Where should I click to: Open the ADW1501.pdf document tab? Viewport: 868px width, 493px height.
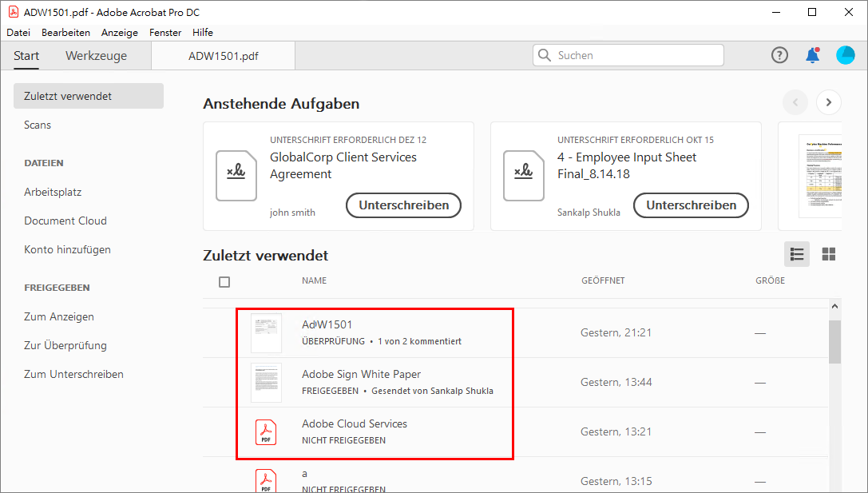[223, 56]
